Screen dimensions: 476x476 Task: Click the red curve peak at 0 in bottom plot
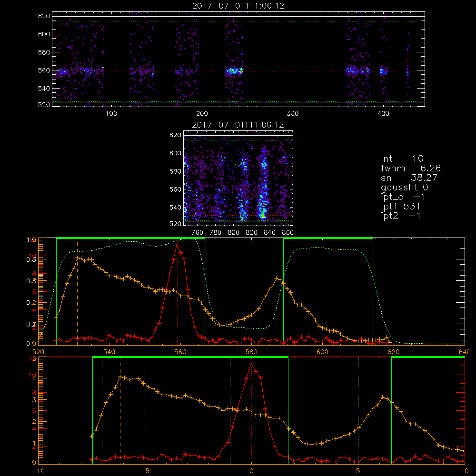[x=251, y=363]
